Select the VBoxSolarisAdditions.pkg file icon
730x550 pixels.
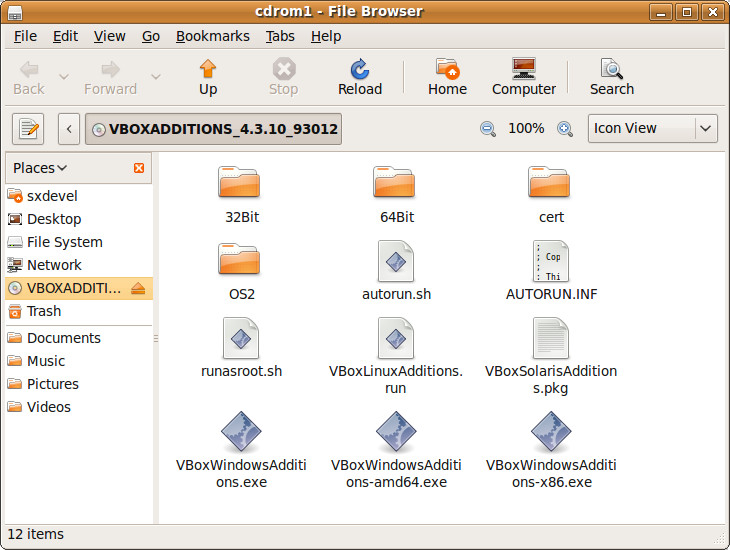[551, 338]
